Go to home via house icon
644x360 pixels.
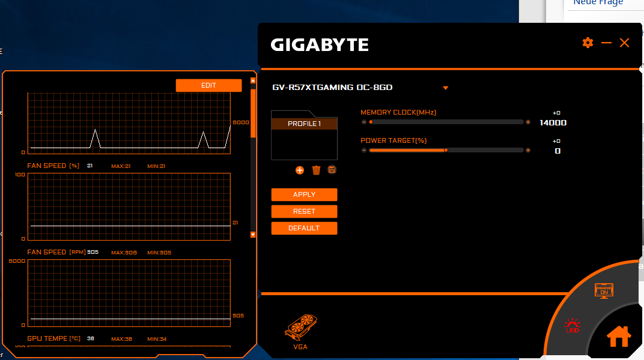tap(619, 336)
